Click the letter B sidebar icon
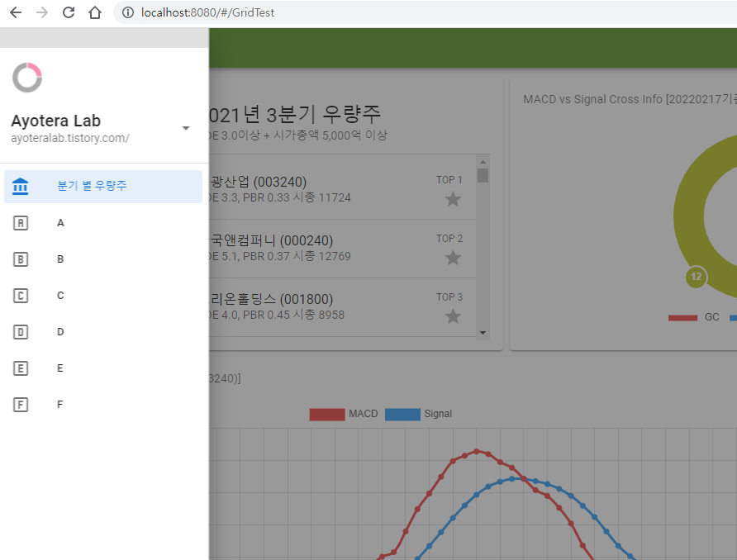 (20, 259)
